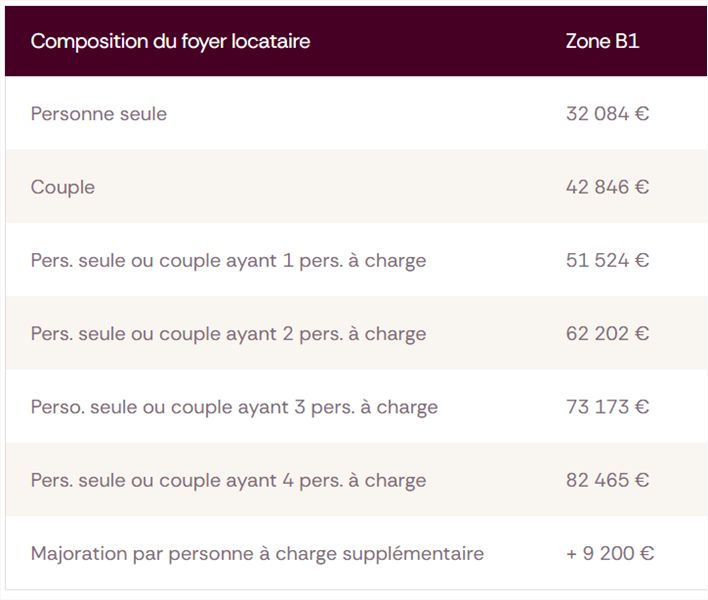Select the row for 1 pers. à charge

pyautogui.click(x=356, y=260)
